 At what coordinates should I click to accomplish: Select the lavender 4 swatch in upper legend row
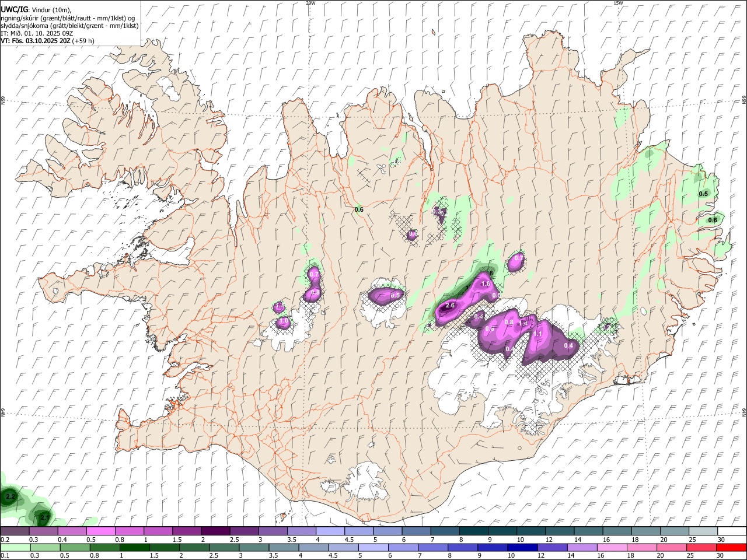coord(330,531)
